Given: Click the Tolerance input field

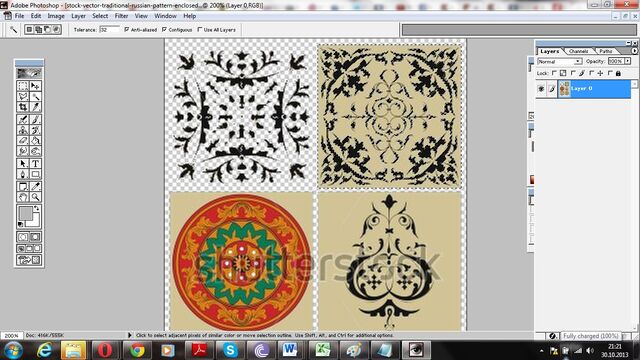Looking at the screenshot, I should point(109,29).
